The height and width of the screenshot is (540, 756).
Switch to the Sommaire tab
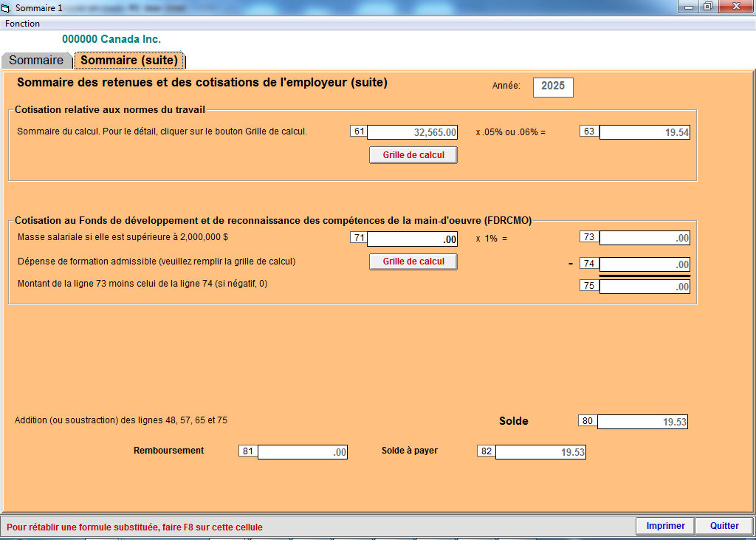[36, 61]
